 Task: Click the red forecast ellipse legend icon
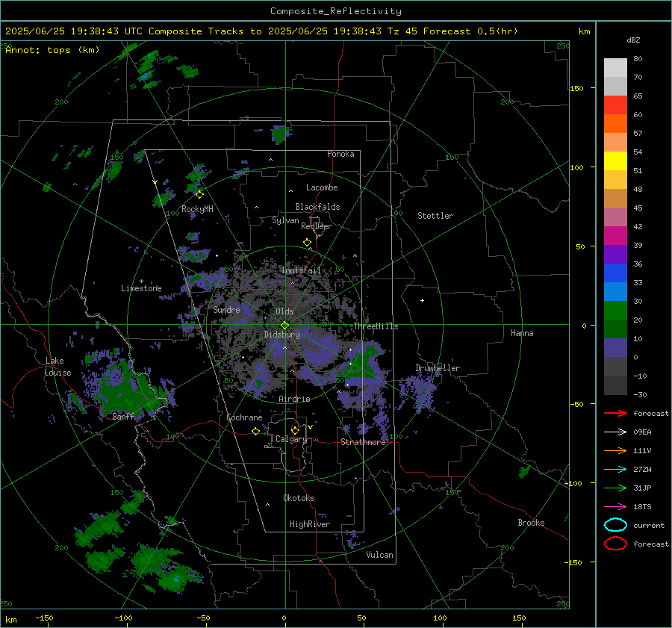coord(615,544)
